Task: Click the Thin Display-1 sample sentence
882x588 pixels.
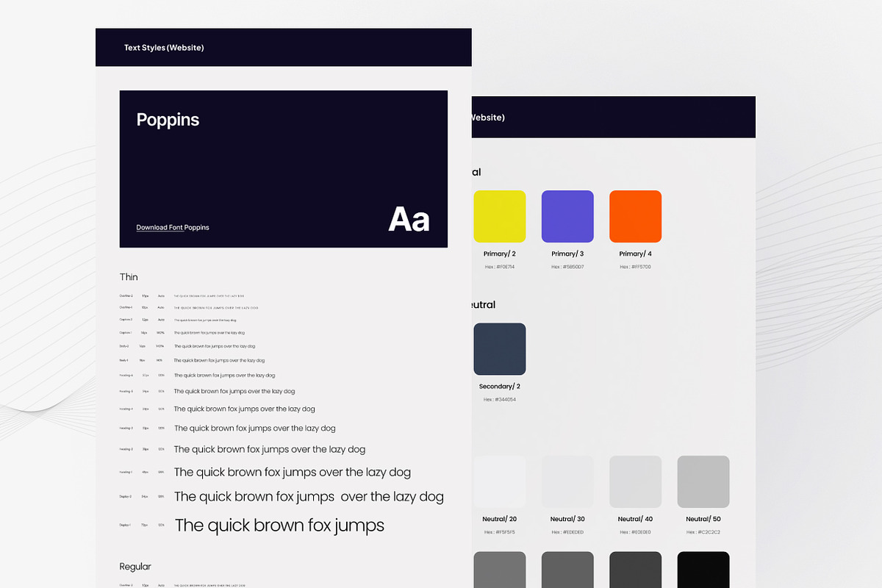Action: pos(279,525)
